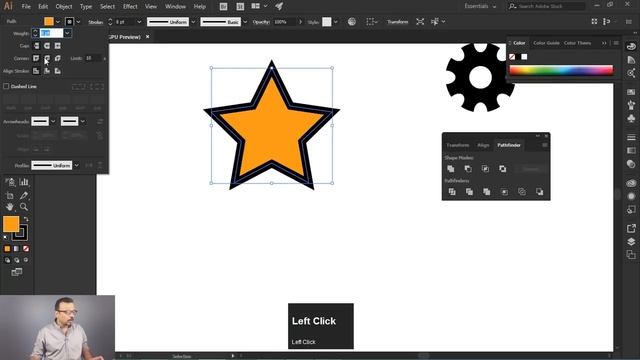Open Asset Export panel icon in dock

pos(631,228)
